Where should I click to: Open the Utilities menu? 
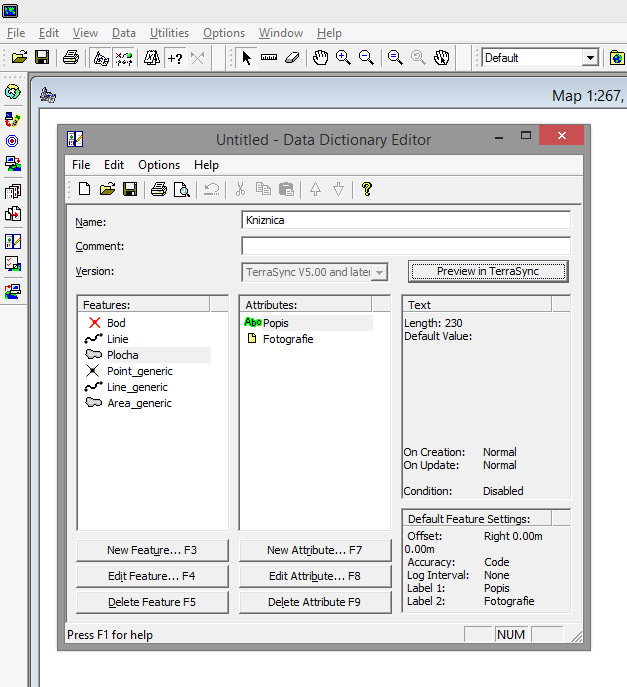(x=169, y=33)
